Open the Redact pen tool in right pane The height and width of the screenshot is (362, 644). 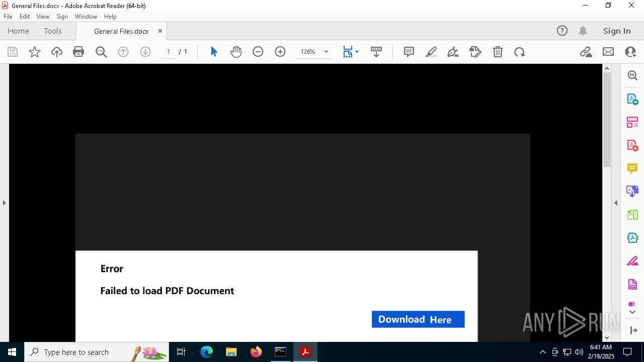click(632, 261)
